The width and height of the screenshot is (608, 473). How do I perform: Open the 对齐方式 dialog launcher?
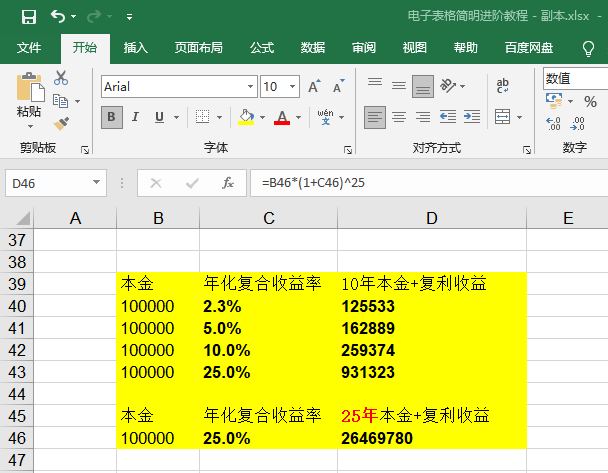tap(527, 150)
